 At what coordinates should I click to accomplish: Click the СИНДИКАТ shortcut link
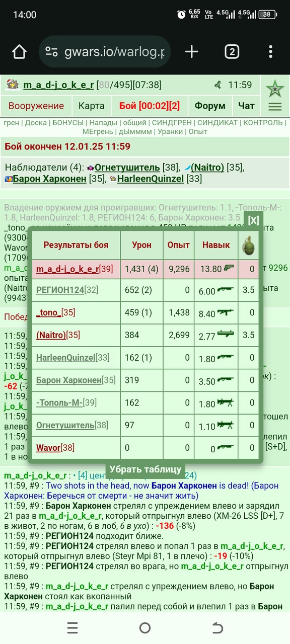pyautogui.click(x=216, y=122)
